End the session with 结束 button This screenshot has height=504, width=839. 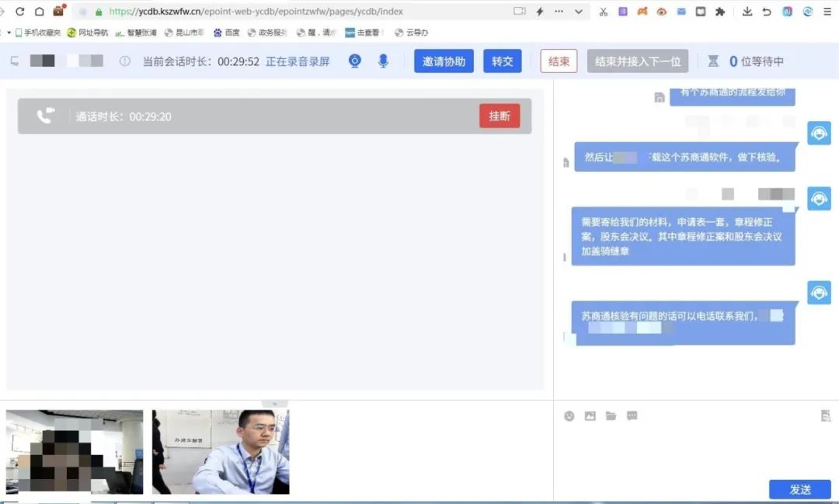coord(559,61)
